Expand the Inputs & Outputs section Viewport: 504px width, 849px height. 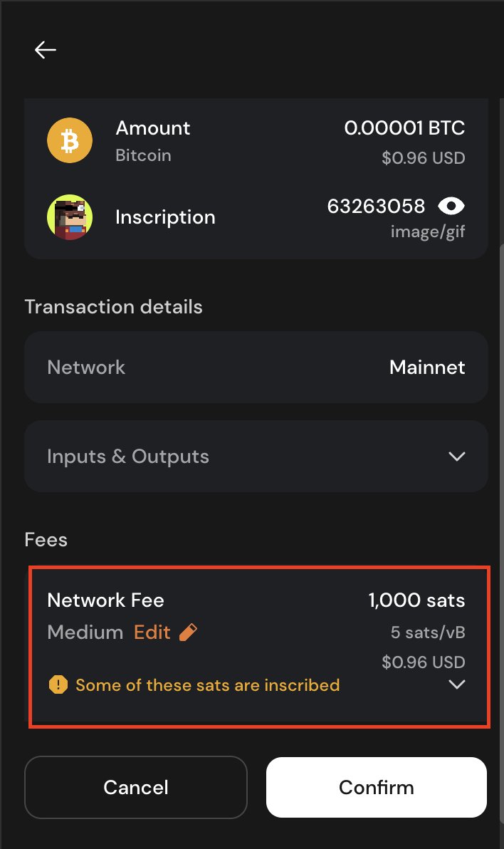[x=256, y=457]
